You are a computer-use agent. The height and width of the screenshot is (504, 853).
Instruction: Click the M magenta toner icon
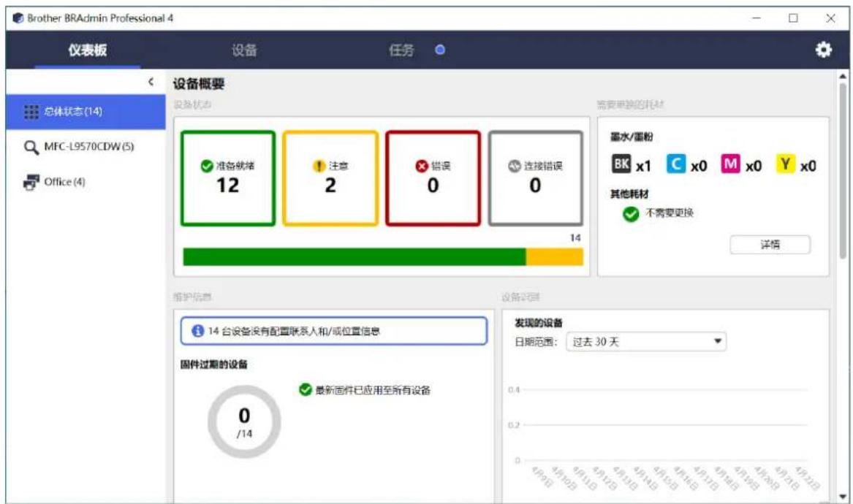[731, 164]
